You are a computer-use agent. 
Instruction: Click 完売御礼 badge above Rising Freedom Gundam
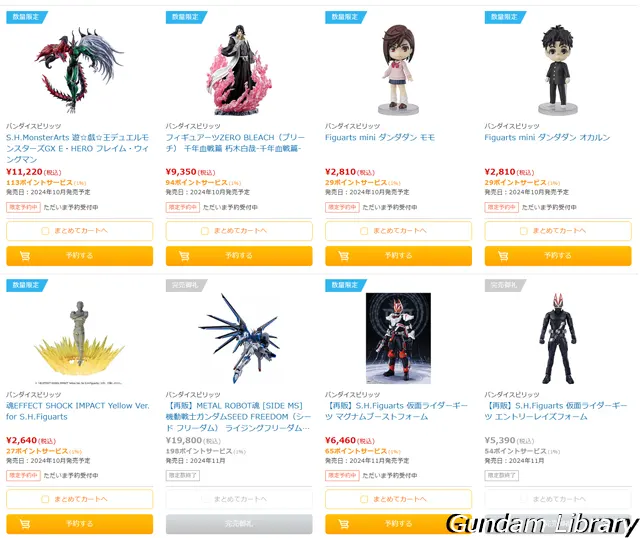tap(187, 285)
